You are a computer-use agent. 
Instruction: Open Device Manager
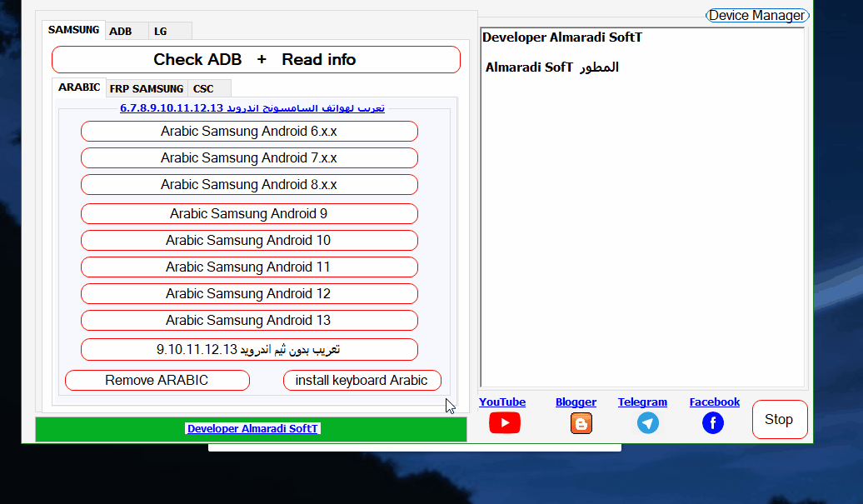coord(756,15)
